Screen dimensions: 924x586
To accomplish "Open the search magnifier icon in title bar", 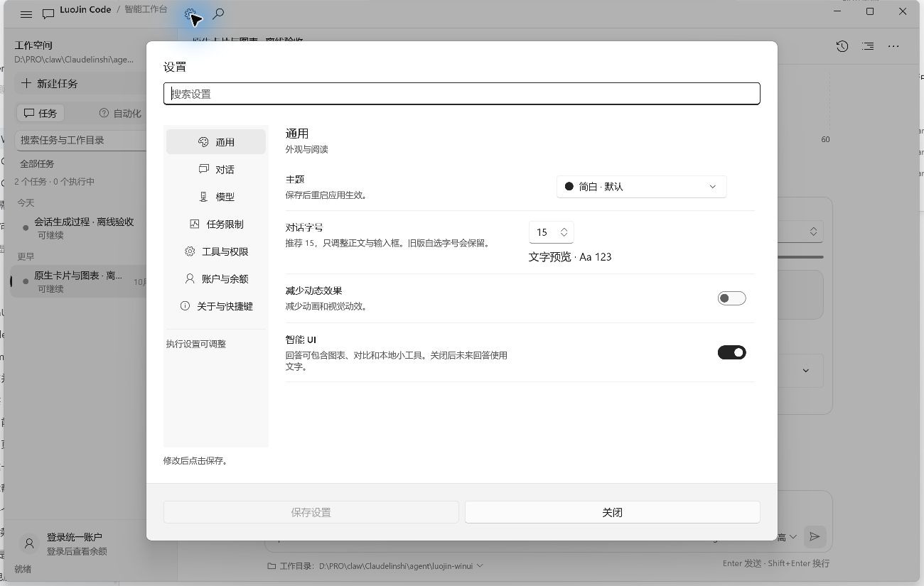I will tap(218, 14).
